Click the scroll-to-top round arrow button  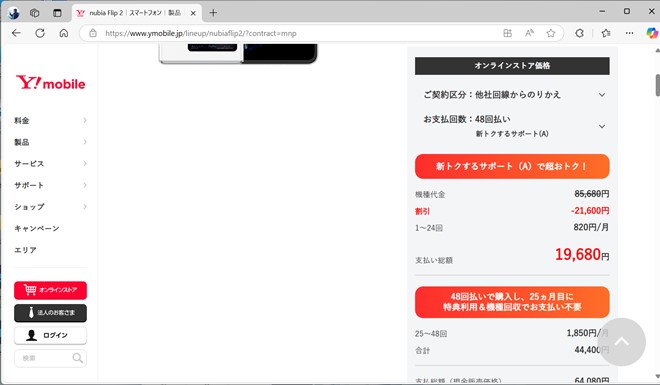pos(621,342)
